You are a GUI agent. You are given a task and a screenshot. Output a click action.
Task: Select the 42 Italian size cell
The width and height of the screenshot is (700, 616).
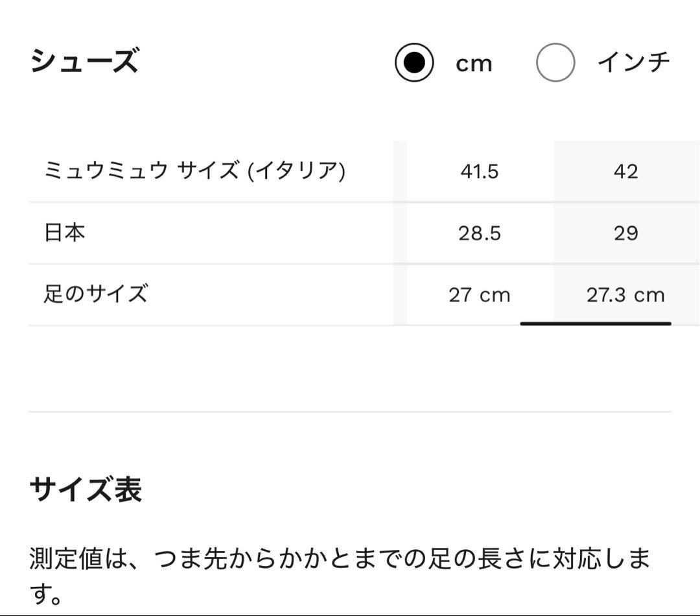coord(625,172)
